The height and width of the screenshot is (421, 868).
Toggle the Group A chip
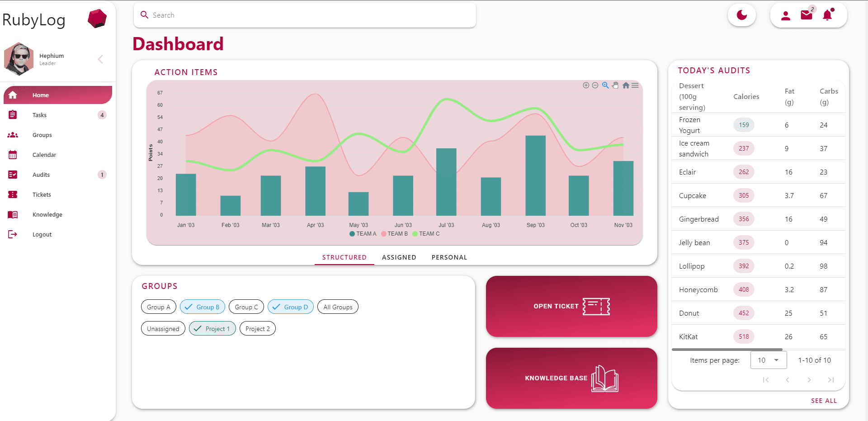[159, 307]
